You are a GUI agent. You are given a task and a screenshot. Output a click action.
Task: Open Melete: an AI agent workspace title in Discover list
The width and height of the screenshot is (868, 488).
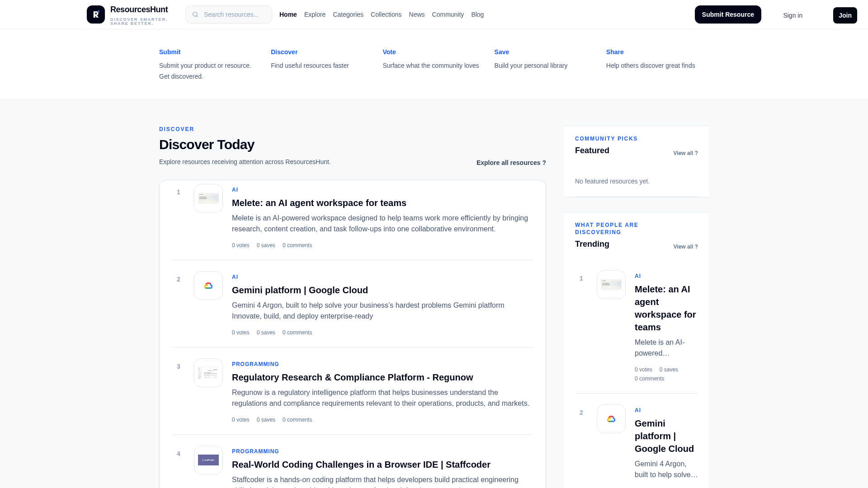pos(319,203)
